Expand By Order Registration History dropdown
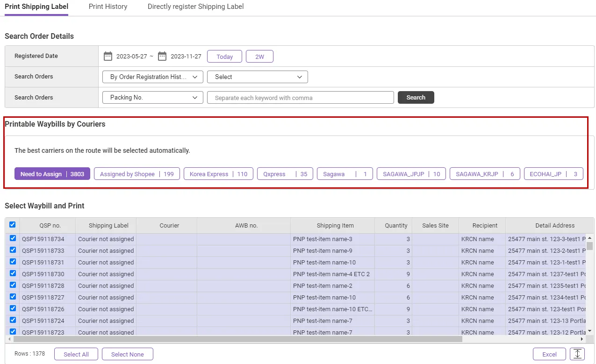Screen dimensions: 596x364 pos(152,77)
